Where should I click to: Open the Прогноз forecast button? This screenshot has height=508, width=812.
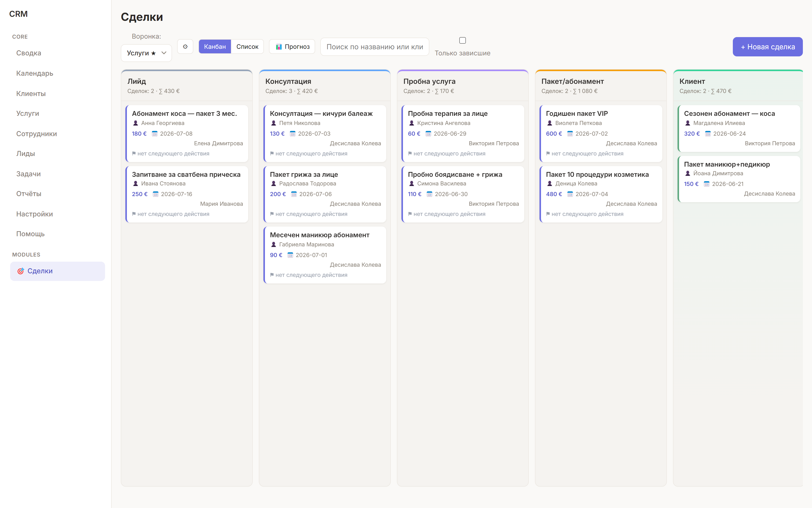pos(292,47)
